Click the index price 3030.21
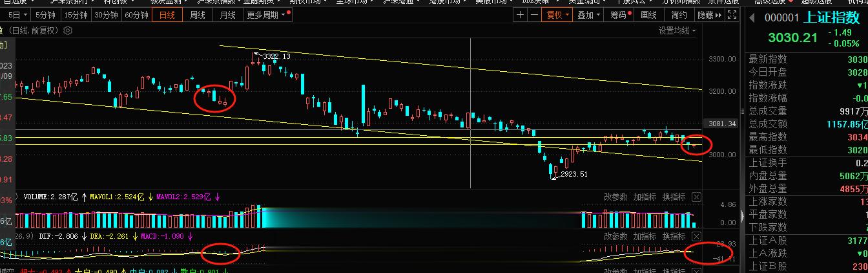 click(x=792, y=38)
